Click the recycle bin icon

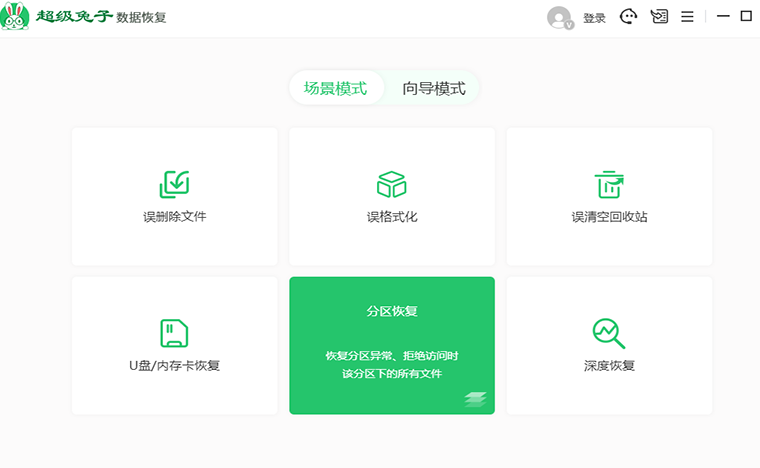609,184
